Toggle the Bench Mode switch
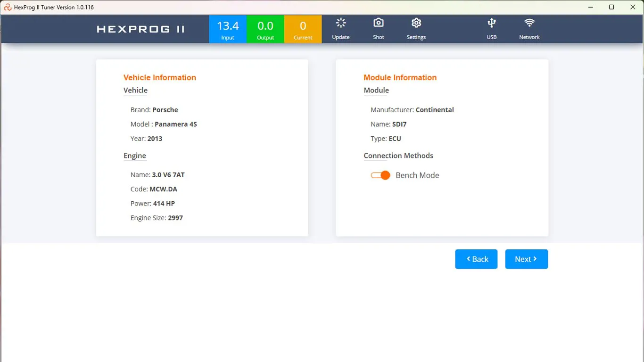The image size is (644, 362). point(380,175)
